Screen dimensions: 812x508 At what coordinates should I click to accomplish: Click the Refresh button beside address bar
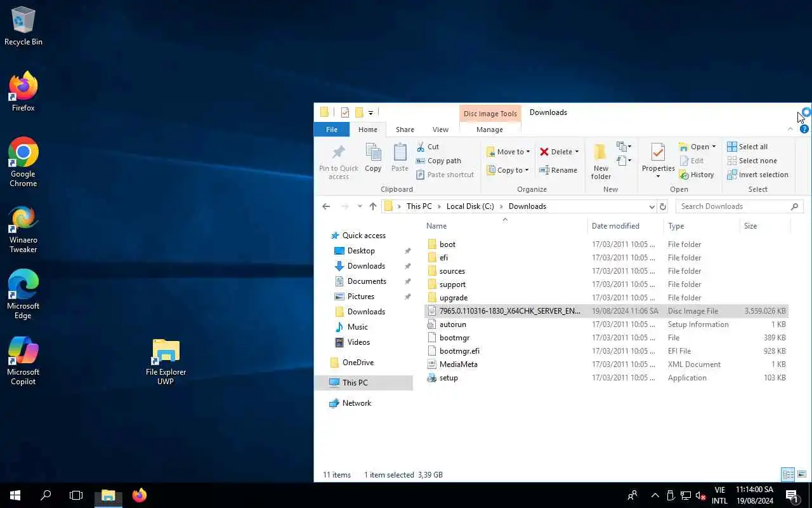coord(663,206)
